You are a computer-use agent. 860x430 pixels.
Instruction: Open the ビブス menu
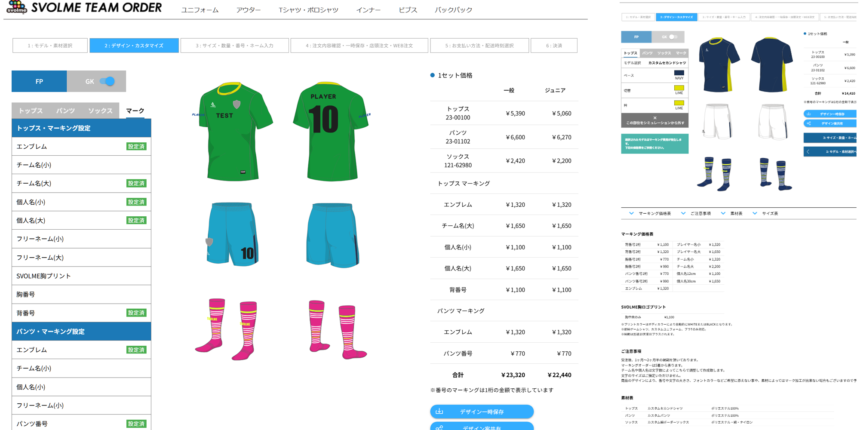(x=408, y=10)
